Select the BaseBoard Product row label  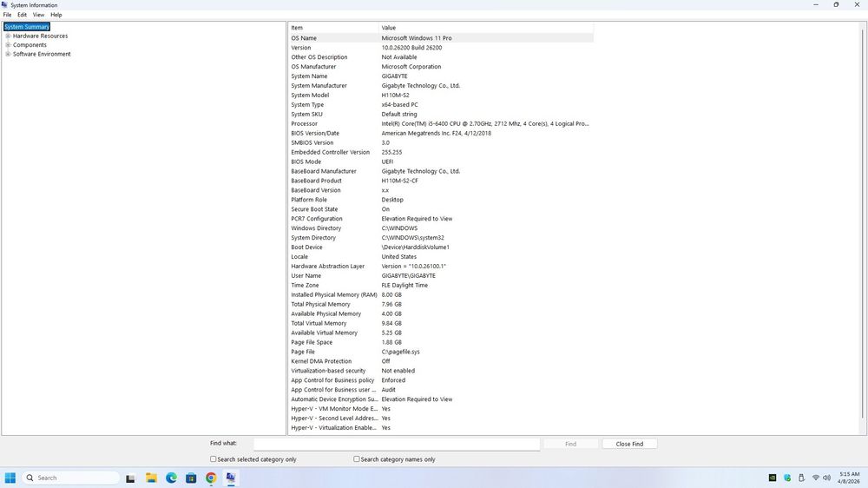pyautogui.click(x=317, y=181)
